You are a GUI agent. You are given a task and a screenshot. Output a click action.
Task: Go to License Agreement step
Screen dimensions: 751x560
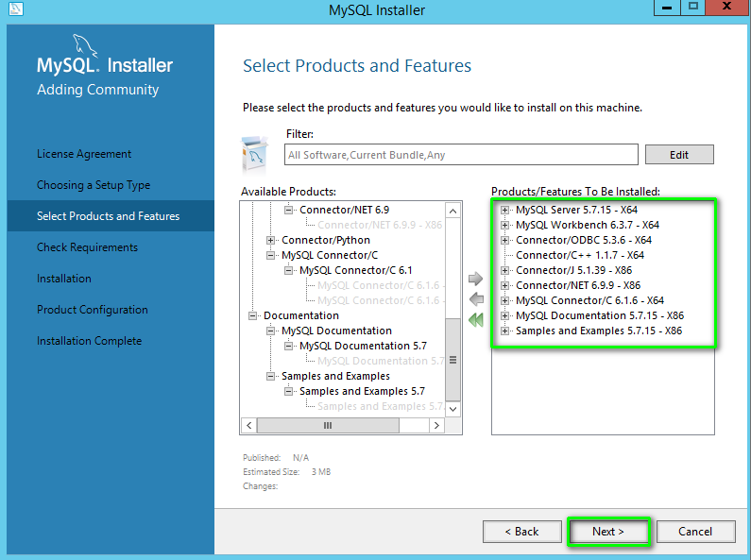click(84, 154)
